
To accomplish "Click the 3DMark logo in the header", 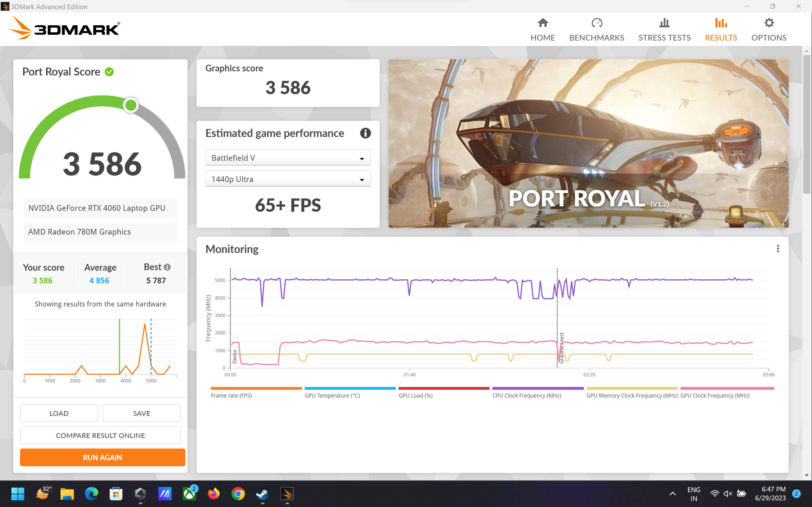I will [x=65, y=28].
